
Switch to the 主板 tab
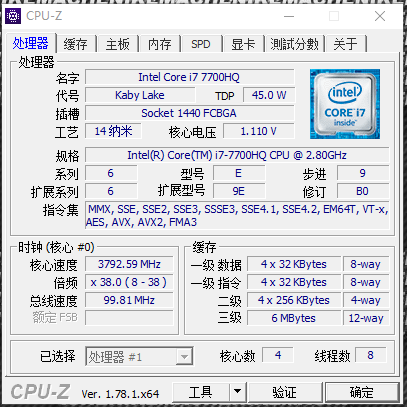pos(118,44)
